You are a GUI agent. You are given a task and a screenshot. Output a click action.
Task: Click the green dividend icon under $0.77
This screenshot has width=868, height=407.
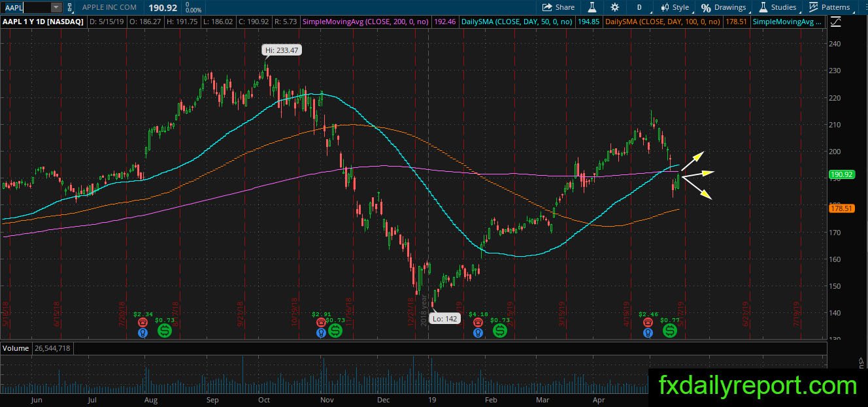pyautogui.click(x=670, y=331)
